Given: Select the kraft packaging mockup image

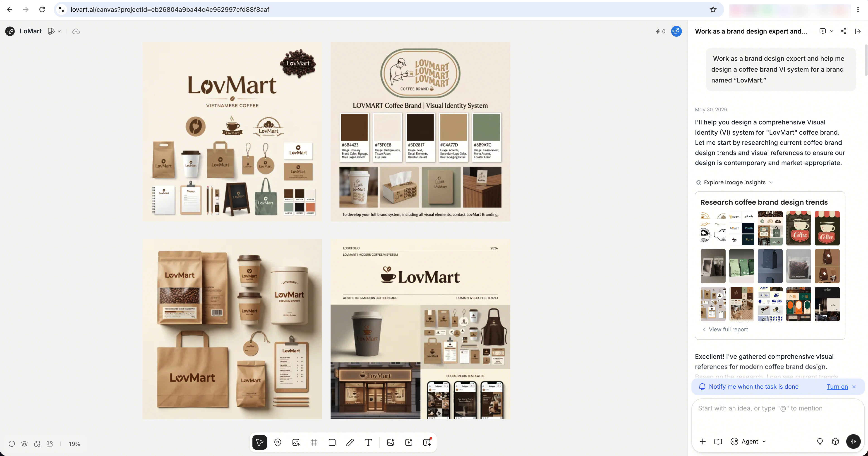Looking at the screenshot, I should pos(232,329).
